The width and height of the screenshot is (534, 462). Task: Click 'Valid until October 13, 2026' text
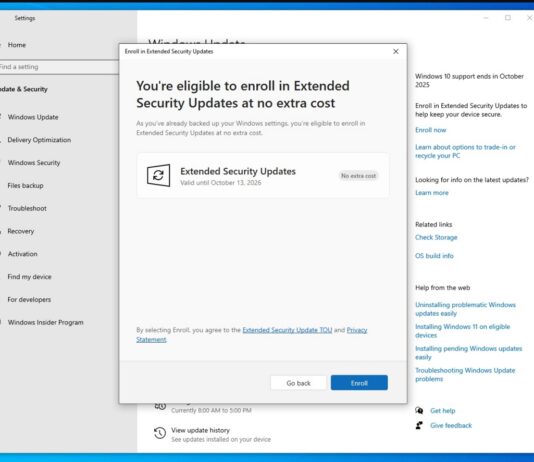point(221,183)
